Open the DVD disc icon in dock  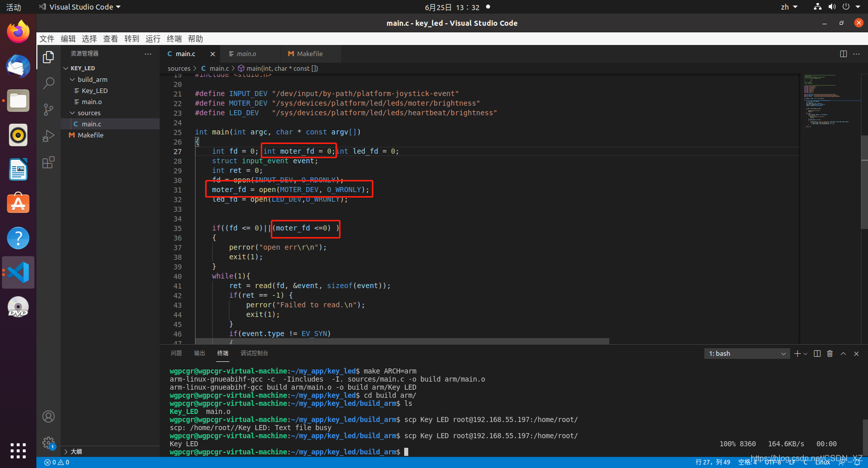(18, 307)
